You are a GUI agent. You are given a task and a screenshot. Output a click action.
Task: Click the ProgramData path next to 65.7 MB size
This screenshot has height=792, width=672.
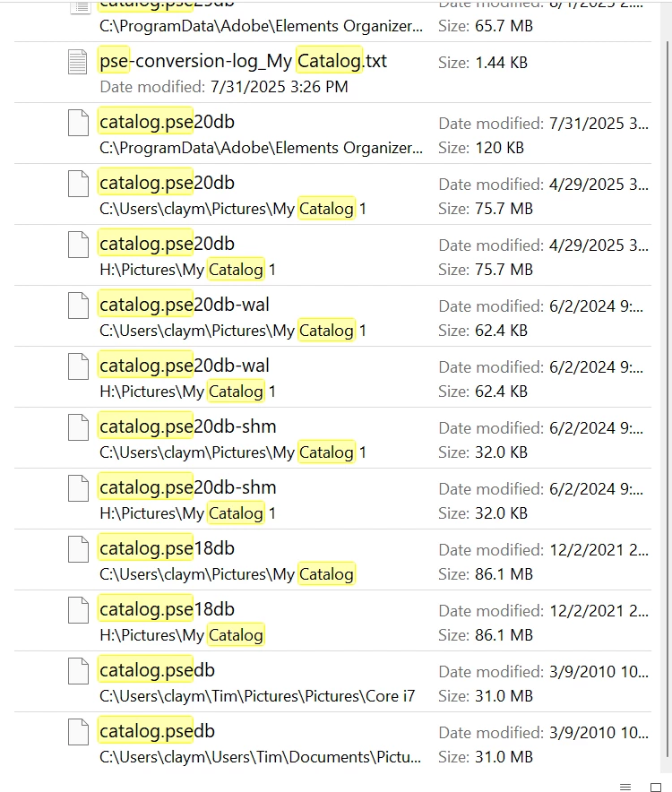tap(262, 26)
